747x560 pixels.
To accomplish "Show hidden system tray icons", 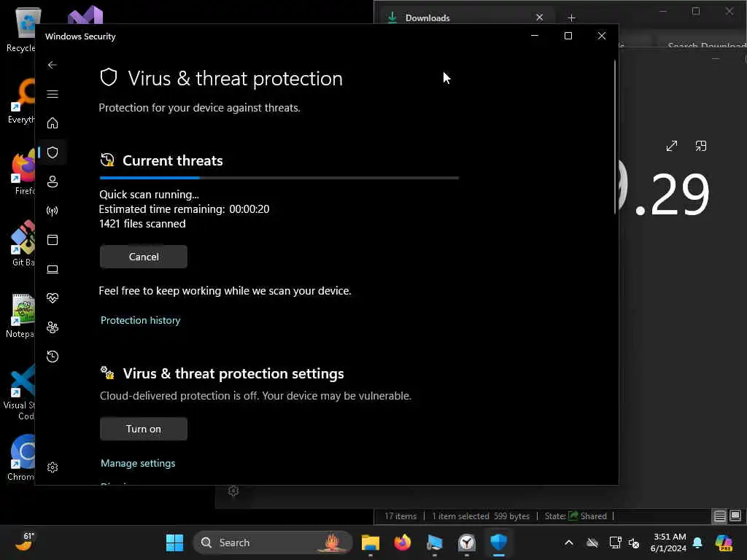I will [569, 542].
